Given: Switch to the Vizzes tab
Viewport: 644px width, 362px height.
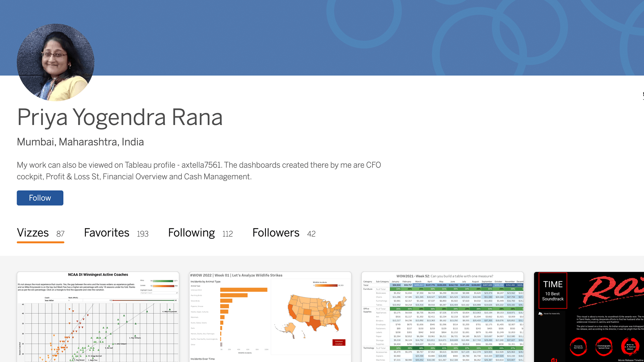Looking at the screenshot, I should coord(40,233).
